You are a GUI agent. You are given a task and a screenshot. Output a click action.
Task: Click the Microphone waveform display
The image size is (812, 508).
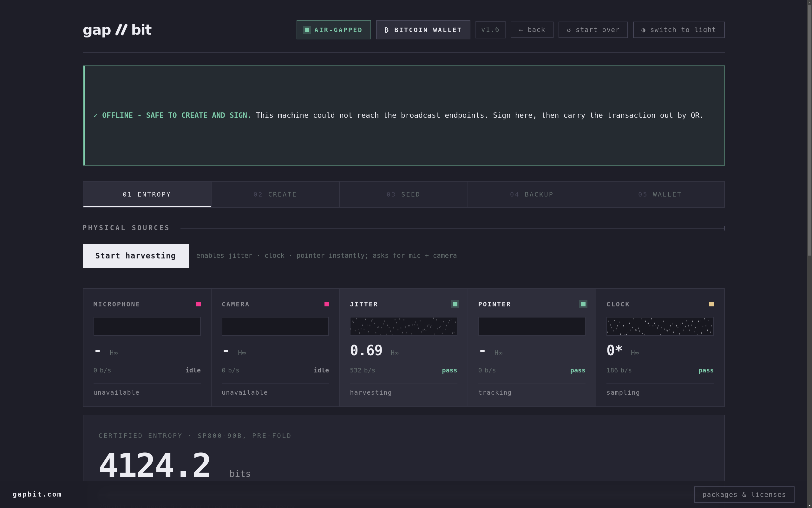click(147, 326)
